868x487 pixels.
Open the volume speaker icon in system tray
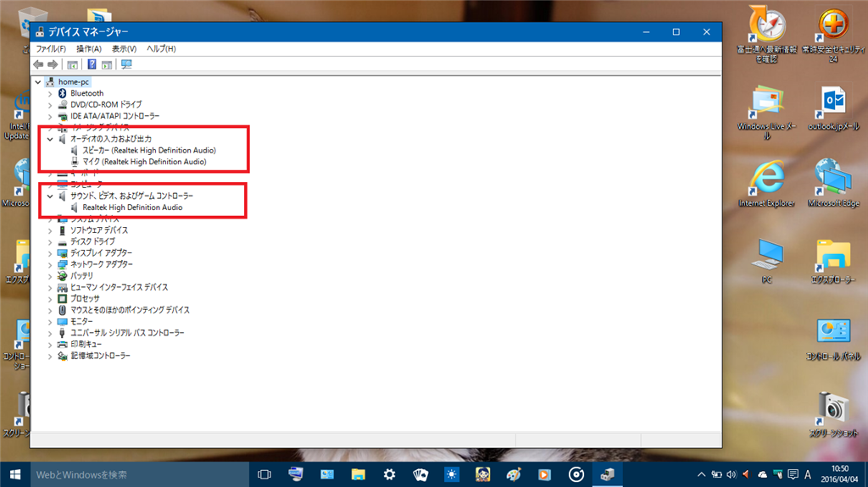pyautogui.click(x=732, y=474)
